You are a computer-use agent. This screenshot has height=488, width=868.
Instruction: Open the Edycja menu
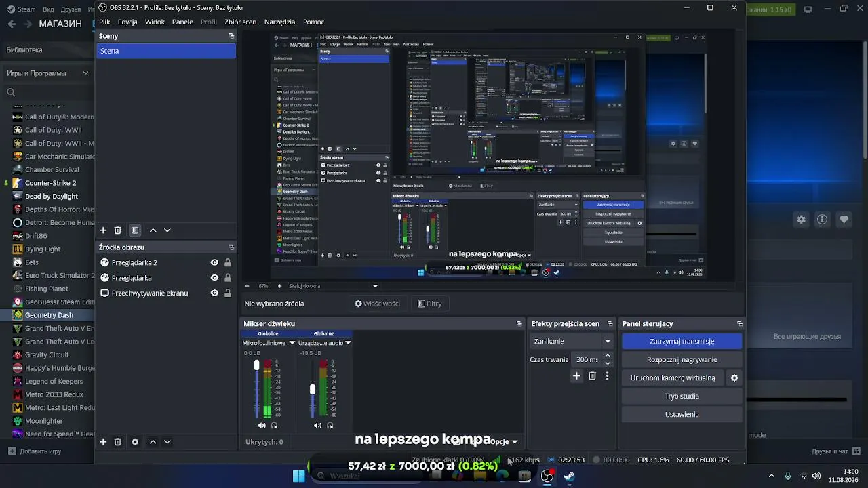click(127, 22)
